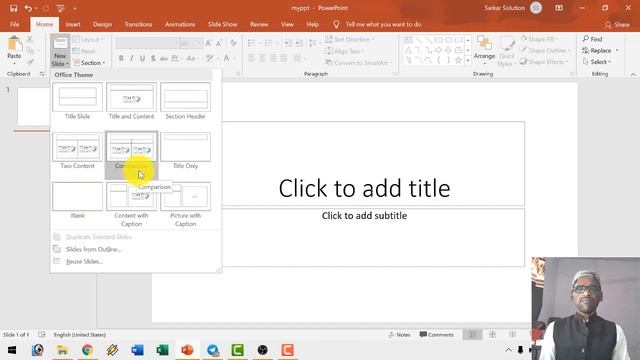Click the Share button
Viewport: 640px width, 360px height.
617,25
